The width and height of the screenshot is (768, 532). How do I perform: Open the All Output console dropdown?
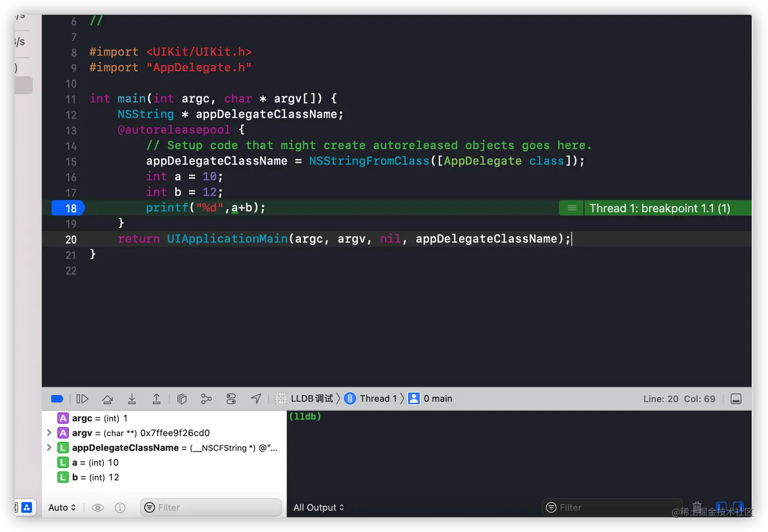point(318,508)
